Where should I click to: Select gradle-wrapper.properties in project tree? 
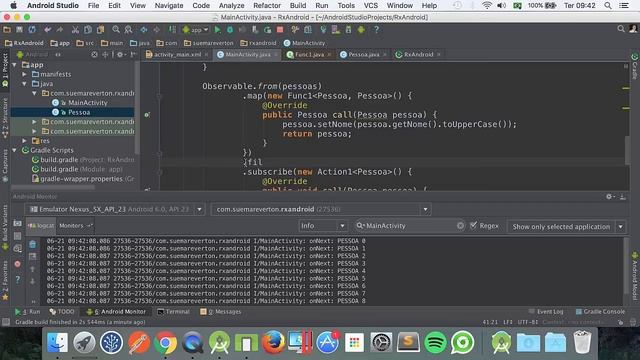[82, 179]
